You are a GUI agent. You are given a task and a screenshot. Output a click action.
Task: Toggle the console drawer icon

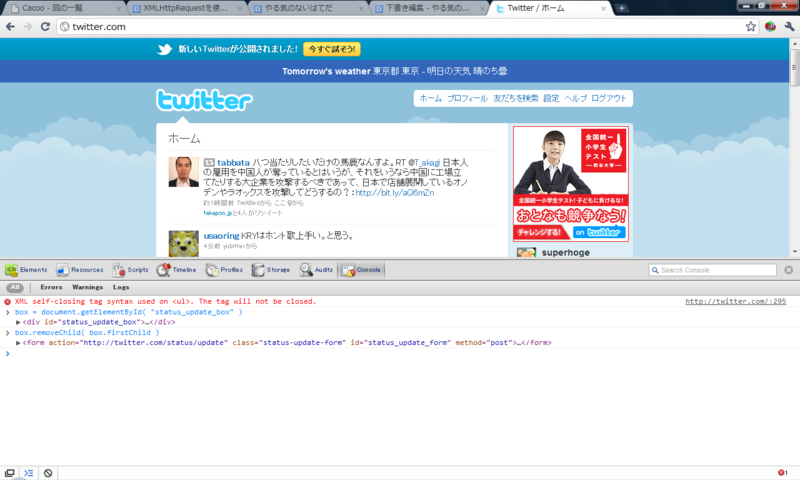(x=29, y=473)
